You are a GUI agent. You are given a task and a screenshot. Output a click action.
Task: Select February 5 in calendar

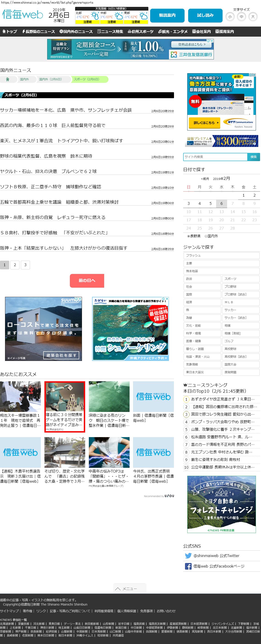(x=210, y=203)
